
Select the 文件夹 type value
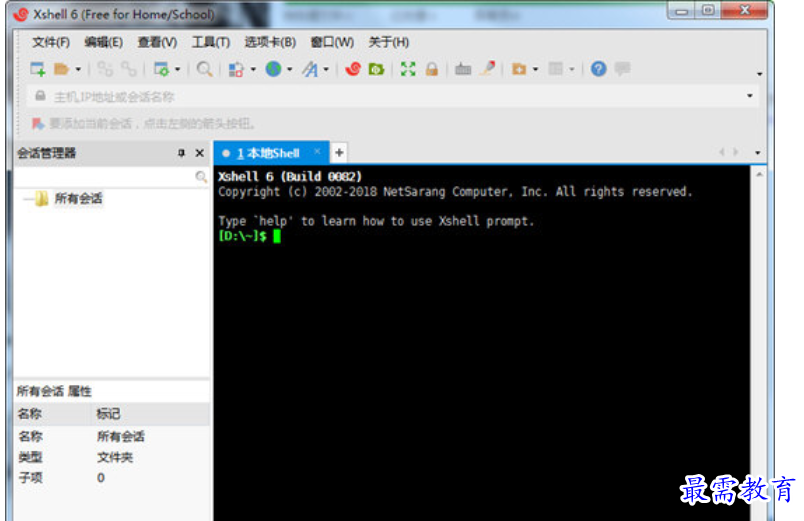(115, 457)
